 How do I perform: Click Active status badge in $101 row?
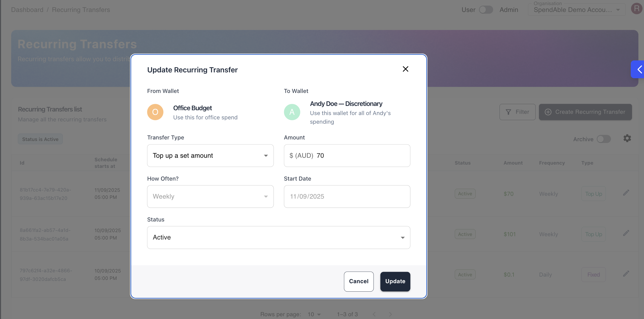point(465,234)
